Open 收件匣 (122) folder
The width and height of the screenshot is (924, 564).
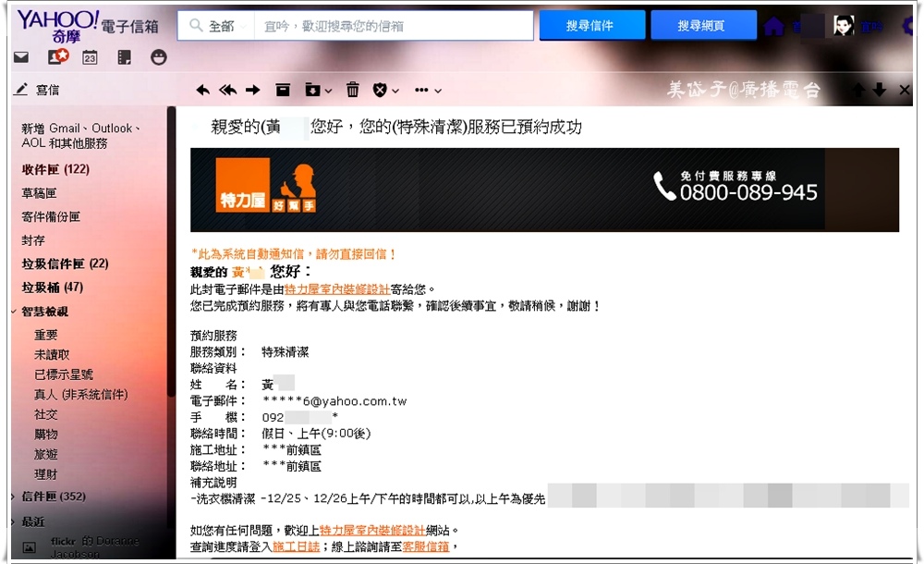(55, 169)
